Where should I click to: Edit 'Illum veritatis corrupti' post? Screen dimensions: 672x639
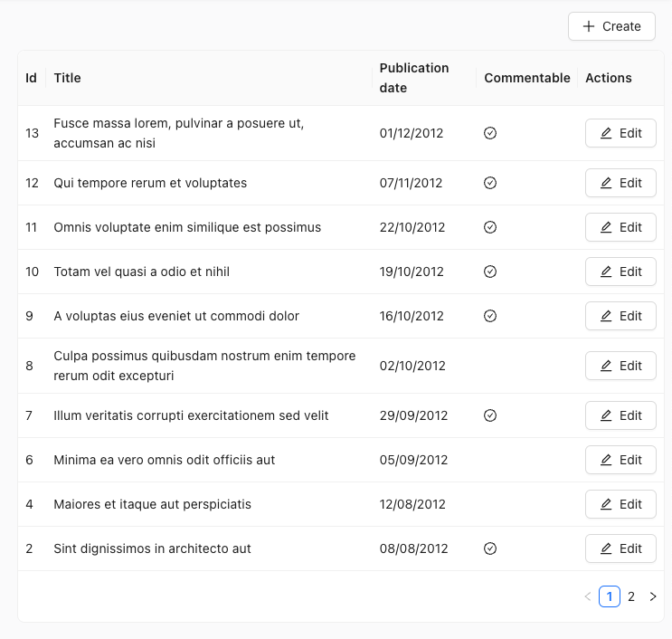point(620,415)
